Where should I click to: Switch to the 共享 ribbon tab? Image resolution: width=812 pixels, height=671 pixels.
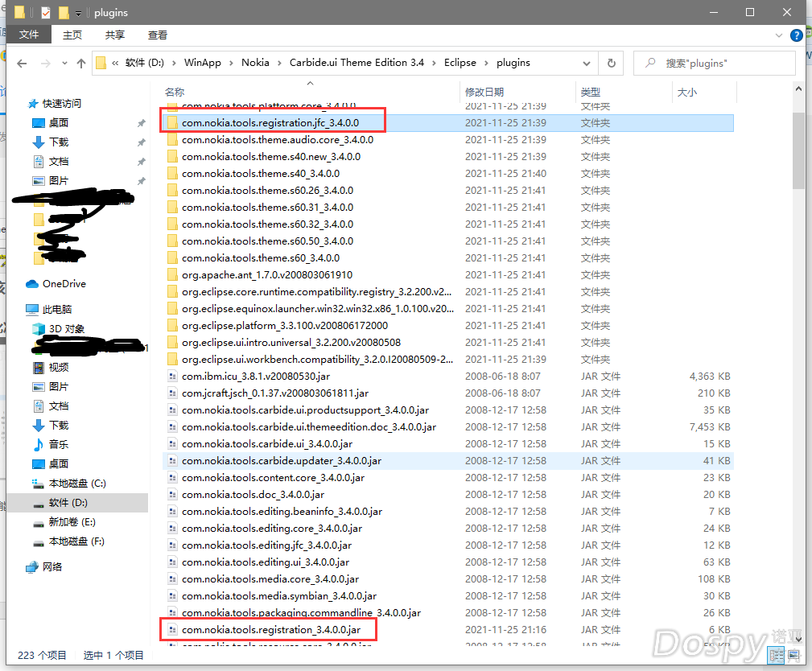(x=114, y=35)
